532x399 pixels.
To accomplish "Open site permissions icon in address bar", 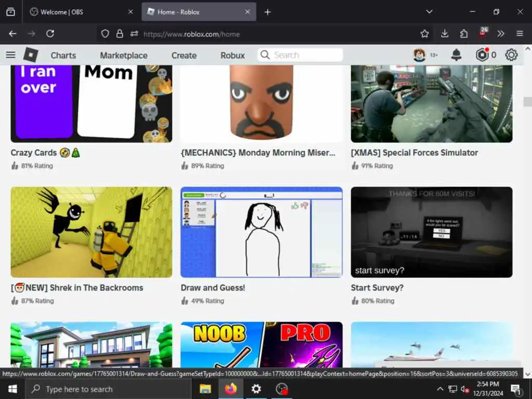I will click(135, 34).
